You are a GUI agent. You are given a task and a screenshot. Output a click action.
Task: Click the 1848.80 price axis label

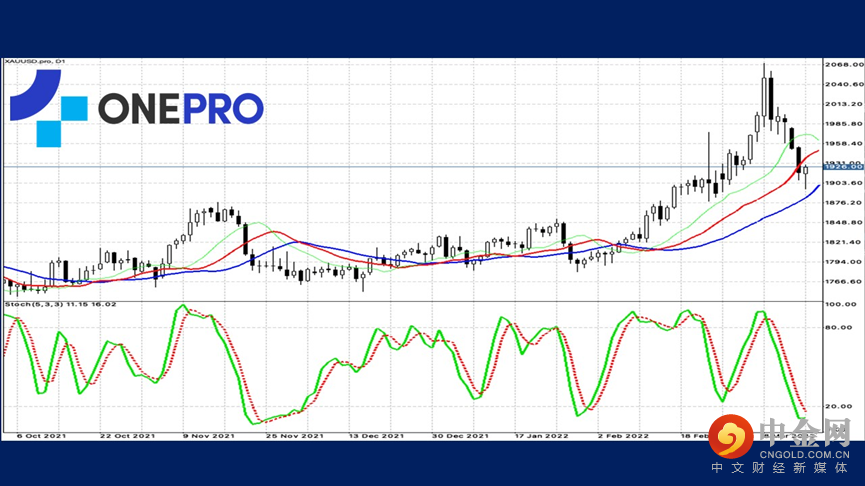click(844, 223)
